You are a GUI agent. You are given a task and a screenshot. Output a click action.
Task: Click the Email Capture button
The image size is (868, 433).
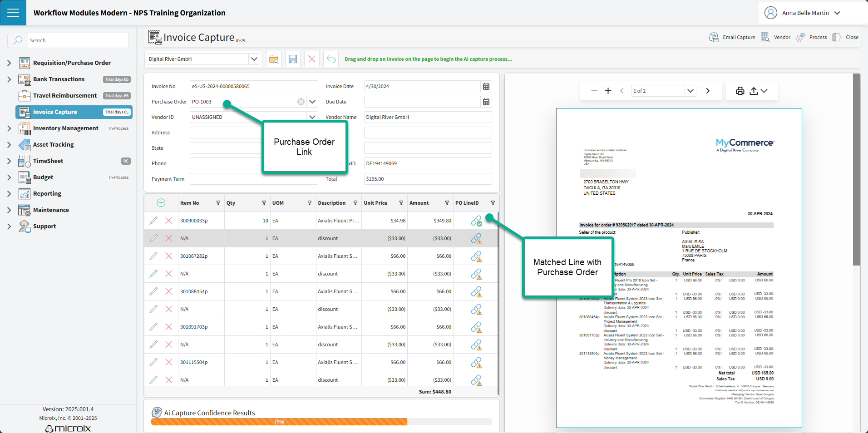point(732,37)
